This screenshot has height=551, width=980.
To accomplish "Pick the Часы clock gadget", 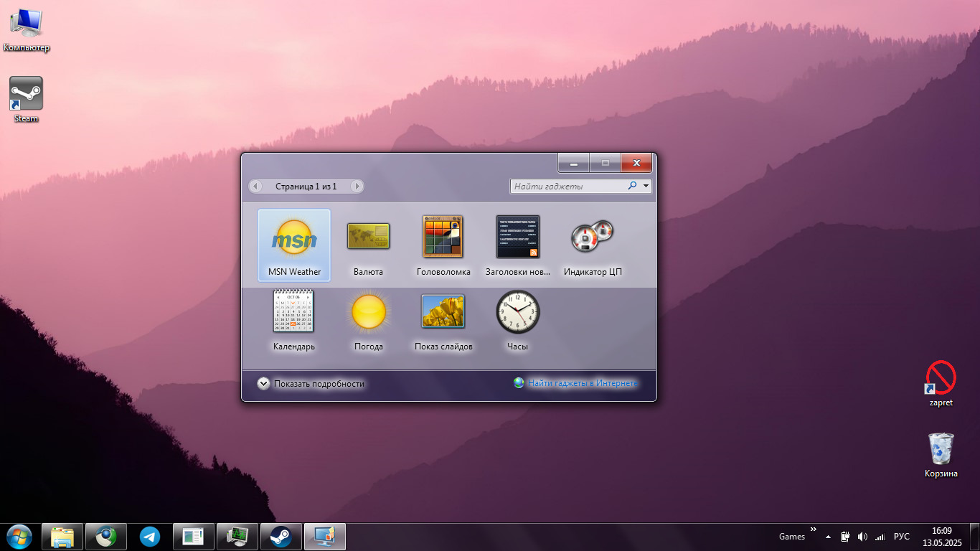I will (x=517, y=319).
